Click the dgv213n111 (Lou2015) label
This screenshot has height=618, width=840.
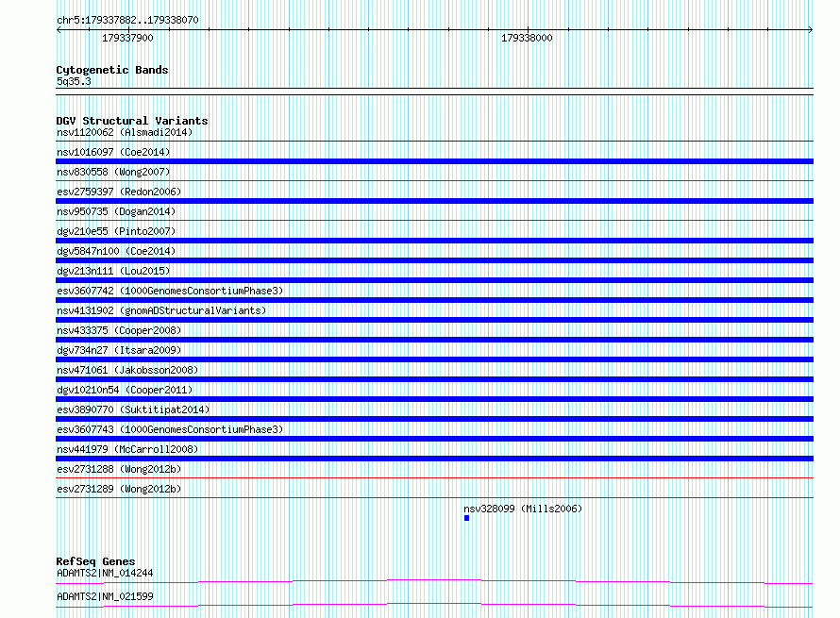[x=113, y=271]
